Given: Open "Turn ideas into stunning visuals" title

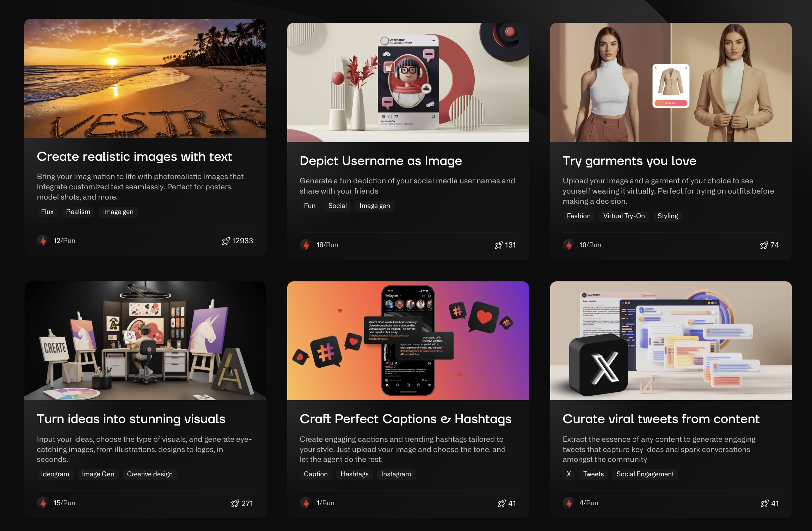Looking at the screenshot, I should coord(131,419).
